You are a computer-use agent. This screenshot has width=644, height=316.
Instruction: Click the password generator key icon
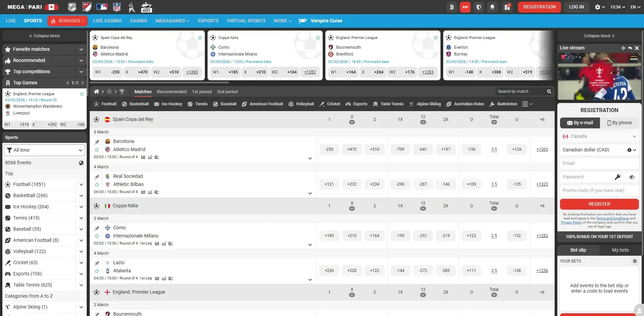pyautogui.click(x=618, y=177)
